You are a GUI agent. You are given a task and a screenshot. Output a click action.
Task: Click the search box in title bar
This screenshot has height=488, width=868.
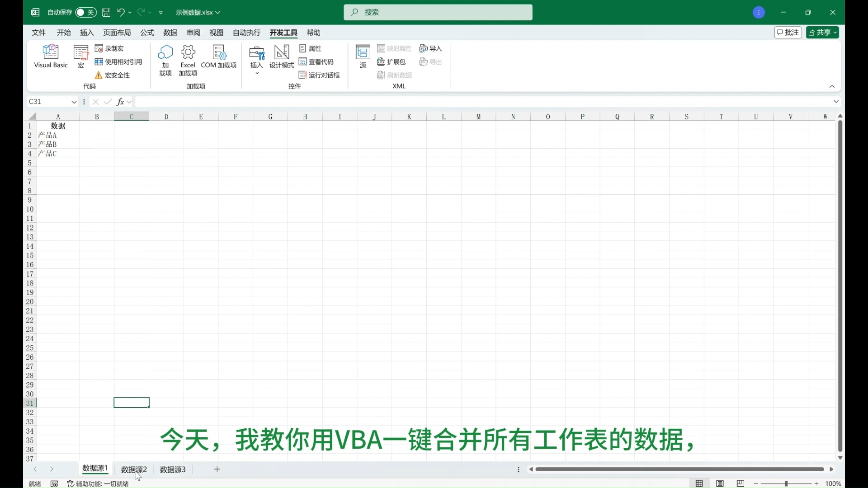[438, 12]
